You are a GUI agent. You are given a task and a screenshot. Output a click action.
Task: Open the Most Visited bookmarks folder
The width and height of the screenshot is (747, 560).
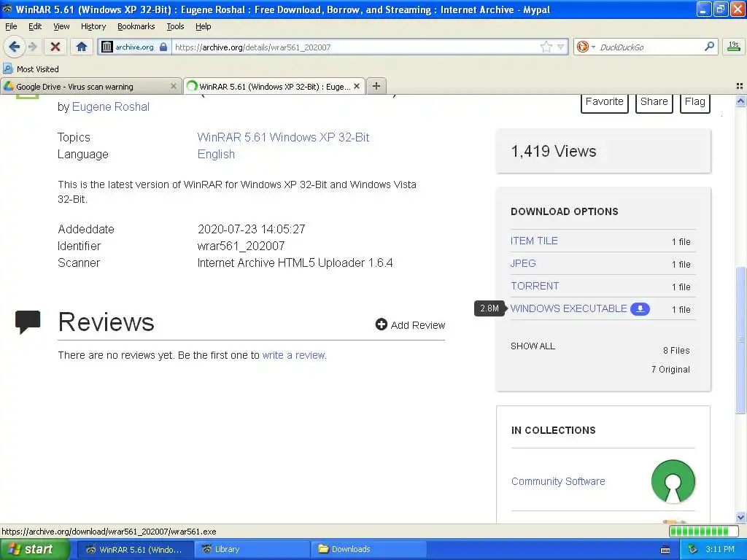pos(31,69)
